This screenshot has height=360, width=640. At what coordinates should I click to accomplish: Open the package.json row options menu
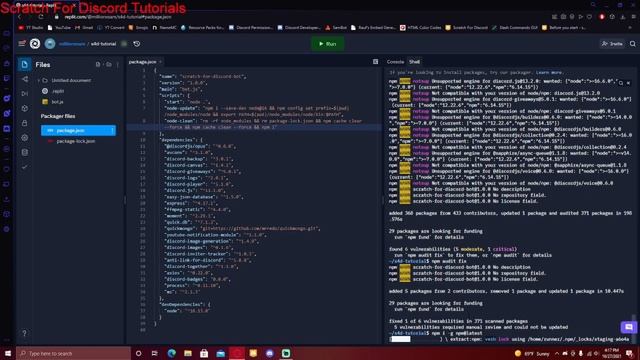pos(112,130)
